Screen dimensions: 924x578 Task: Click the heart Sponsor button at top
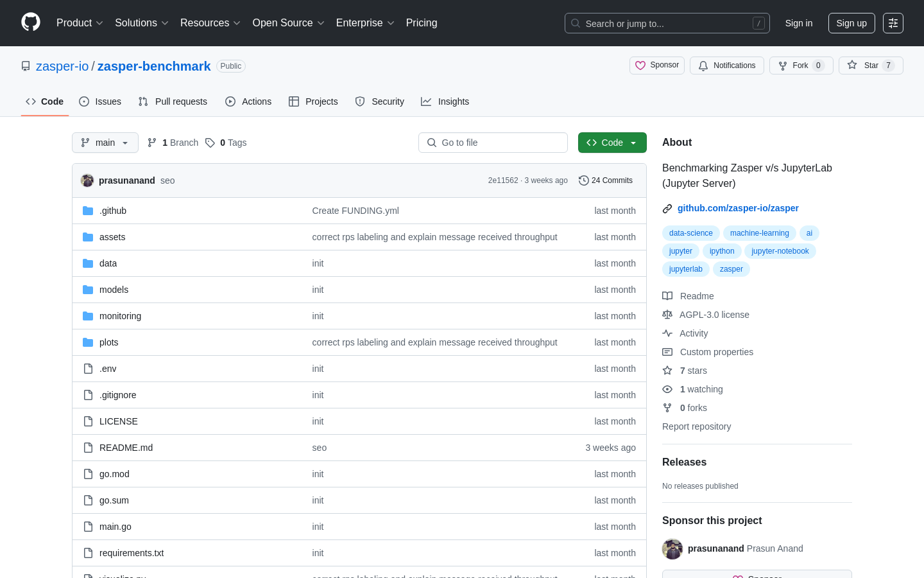(657, 66)
